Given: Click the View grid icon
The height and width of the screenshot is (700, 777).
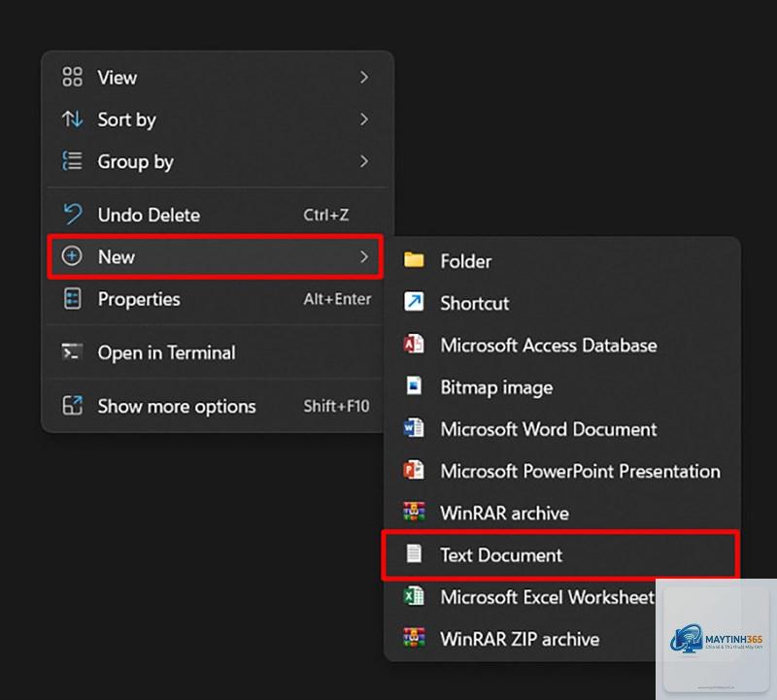Looking at the screenshot, I should 72,78.
